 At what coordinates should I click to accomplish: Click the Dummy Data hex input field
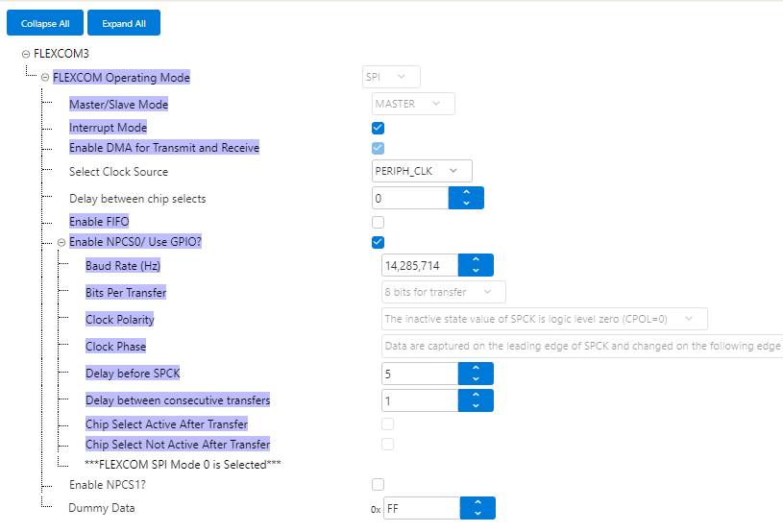tap(422, 508)
